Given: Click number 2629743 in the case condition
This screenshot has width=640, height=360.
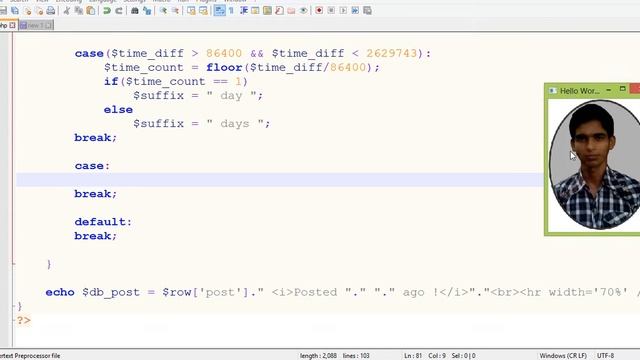Looking at the screenshot, I should point(391,53).
